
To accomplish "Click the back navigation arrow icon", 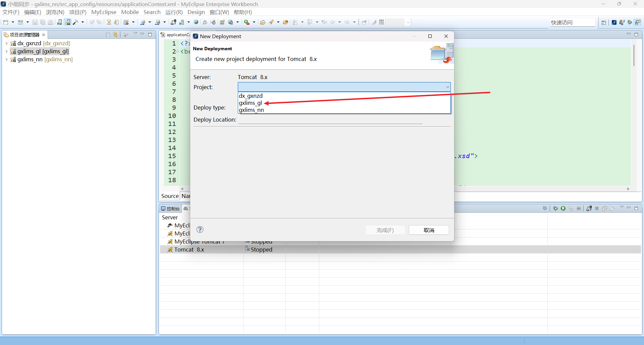I will pyautogui.click(x=332, y=22).
